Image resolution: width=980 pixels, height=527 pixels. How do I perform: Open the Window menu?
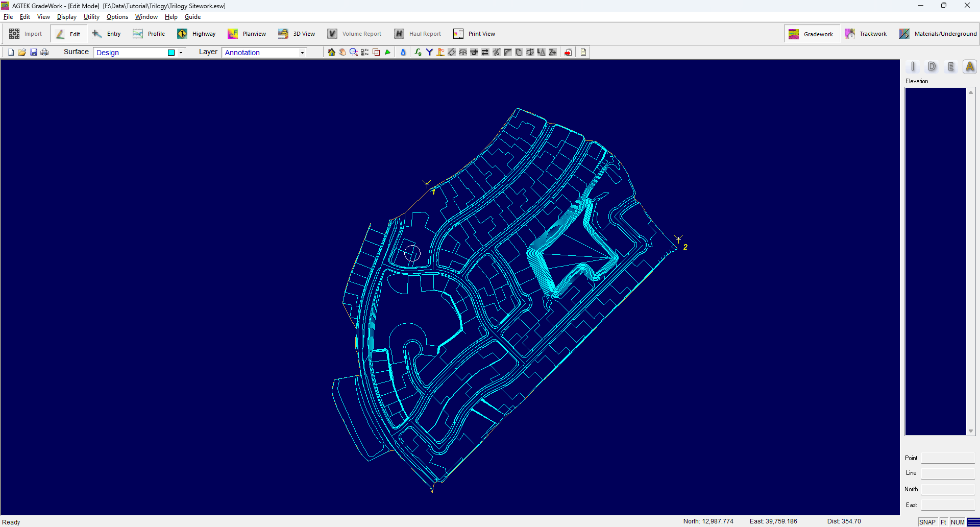click(146, 17)
